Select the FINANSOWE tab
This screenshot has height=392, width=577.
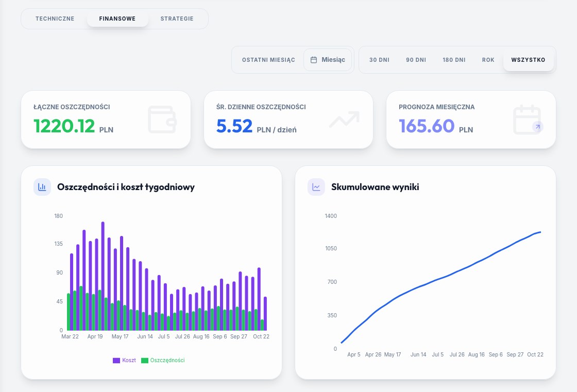[117, 19]
